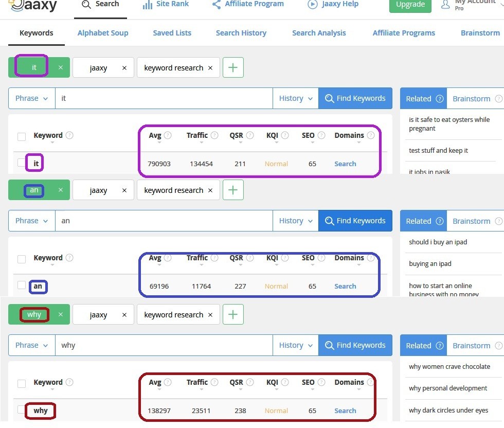This screenshot has height=428, width=504.
Task: Open Avg help icon in the 'why' table
Action: tap(168, 382)
